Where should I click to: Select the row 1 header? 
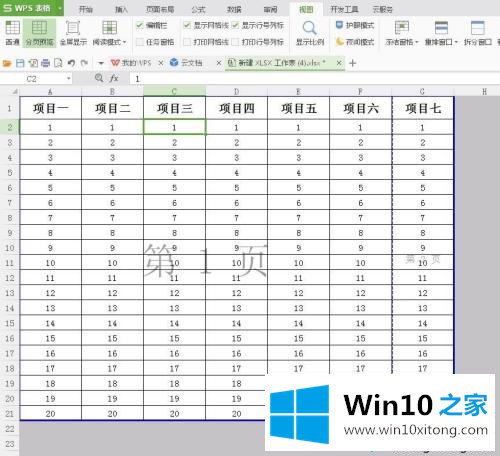point(10,108)
